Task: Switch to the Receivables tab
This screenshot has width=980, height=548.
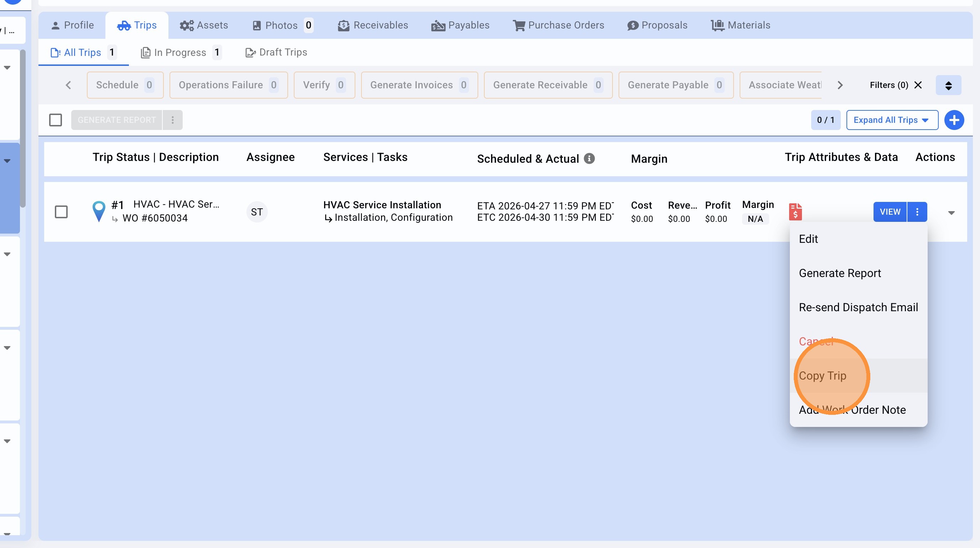Action: click(373, 26)
